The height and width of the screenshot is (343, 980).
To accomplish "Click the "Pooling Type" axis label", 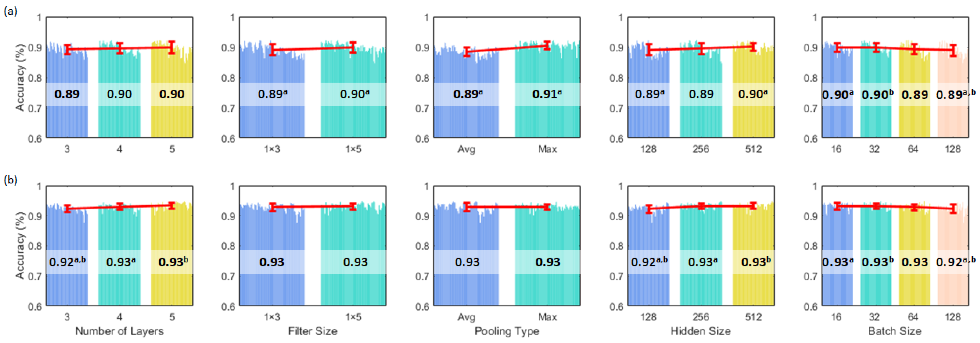I will [x=507, y=331].
